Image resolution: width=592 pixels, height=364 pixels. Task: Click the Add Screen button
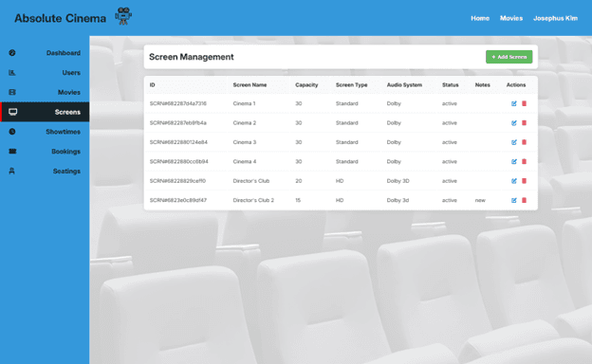(x=509, y=57)
